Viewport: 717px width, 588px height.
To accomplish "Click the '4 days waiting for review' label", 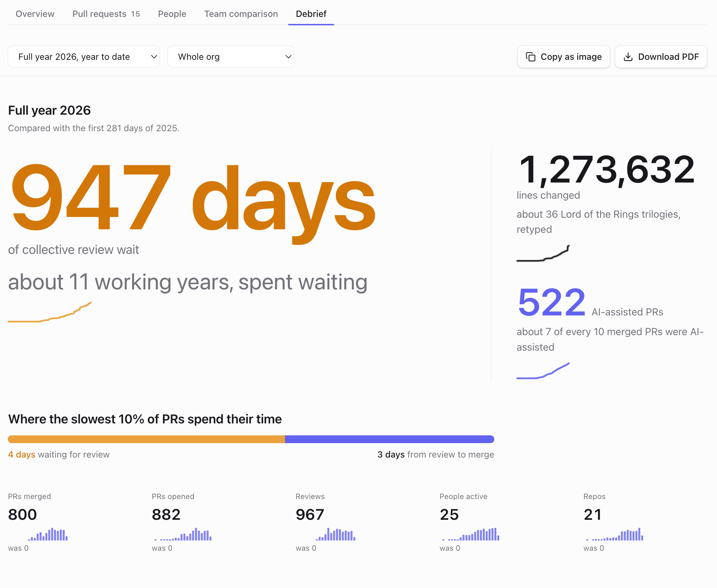I will pos(59,454).
